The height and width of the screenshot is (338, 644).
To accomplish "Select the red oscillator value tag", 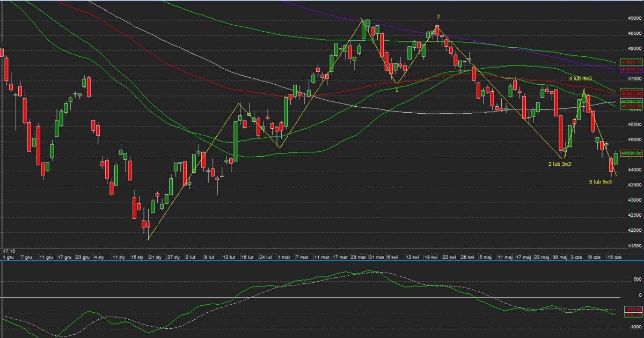I will pyautogui.click(x=631, y=310).
